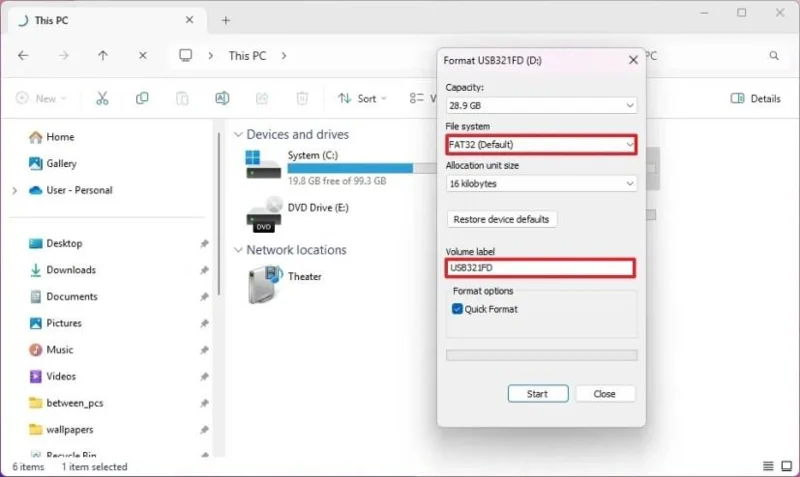
Task: Select the Share icon in toolbar
Action: 262,98
